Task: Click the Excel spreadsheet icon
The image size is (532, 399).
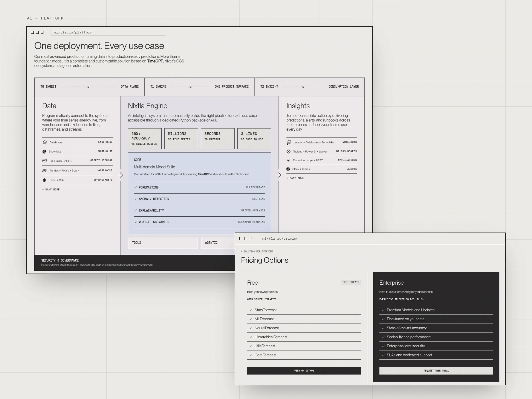Action: click(45, 180)
